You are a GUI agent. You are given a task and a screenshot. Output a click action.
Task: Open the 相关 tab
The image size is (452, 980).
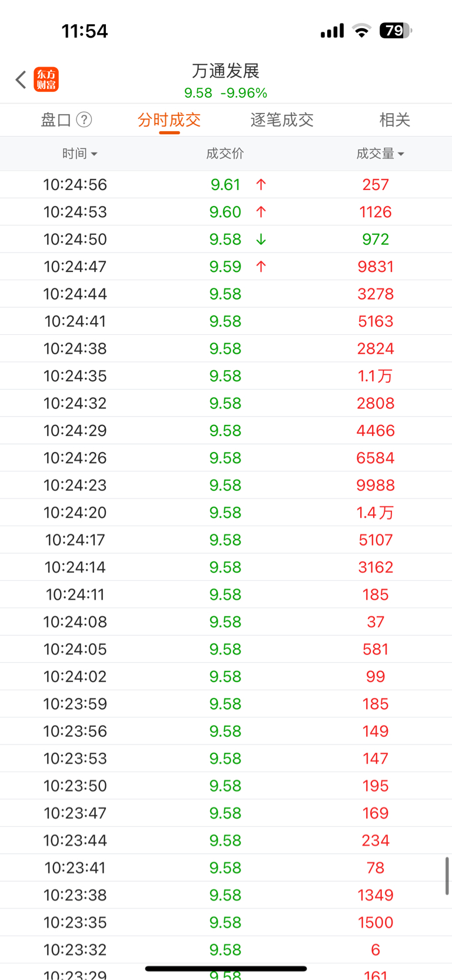pos(395,120)
